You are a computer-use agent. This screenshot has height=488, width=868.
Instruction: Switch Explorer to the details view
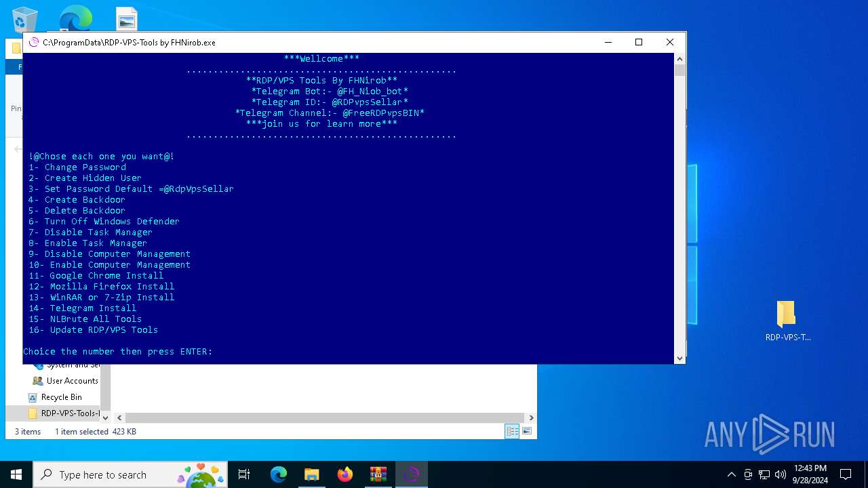tap(512, 431)
